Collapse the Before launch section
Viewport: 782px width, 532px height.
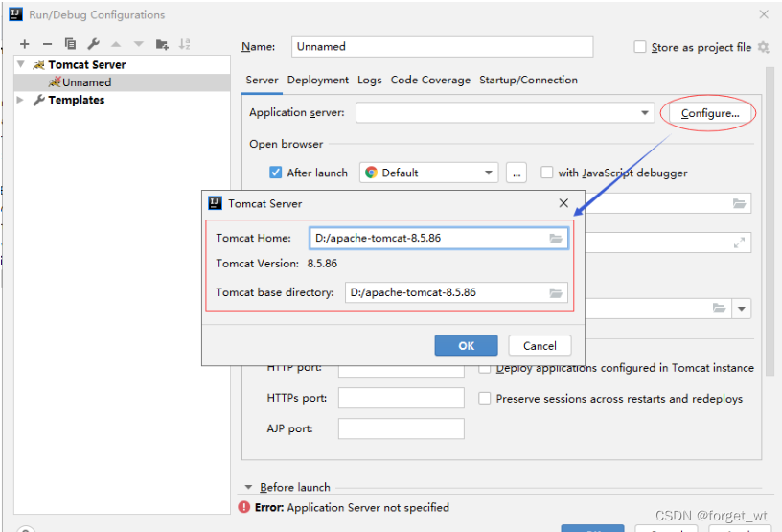click(248, 487)
